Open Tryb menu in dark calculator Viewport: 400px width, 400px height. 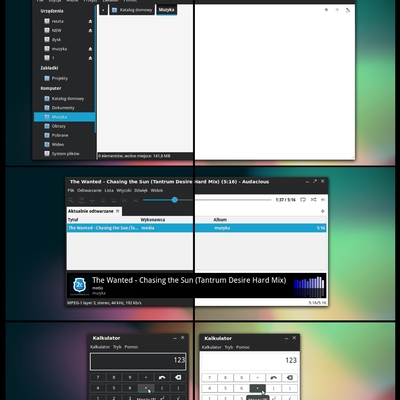coord(117,347)
